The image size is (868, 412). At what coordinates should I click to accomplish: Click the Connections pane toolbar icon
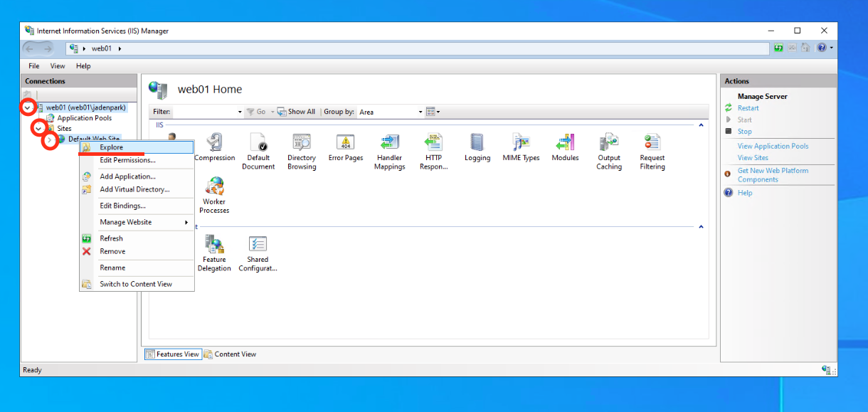click(28, 95)
